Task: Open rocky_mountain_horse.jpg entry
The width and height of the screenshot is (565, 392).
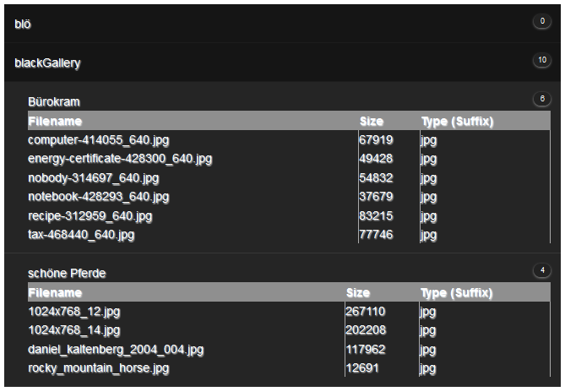Action: pos(99,368)
